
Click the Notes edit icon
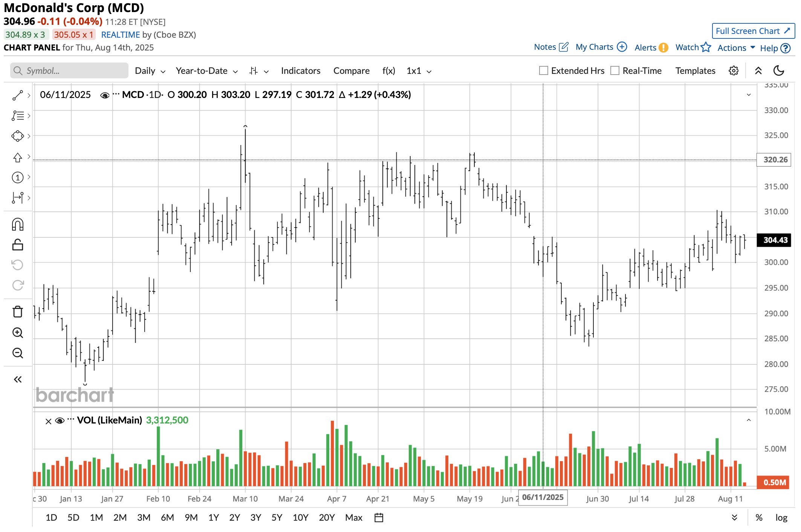point(564,47)
